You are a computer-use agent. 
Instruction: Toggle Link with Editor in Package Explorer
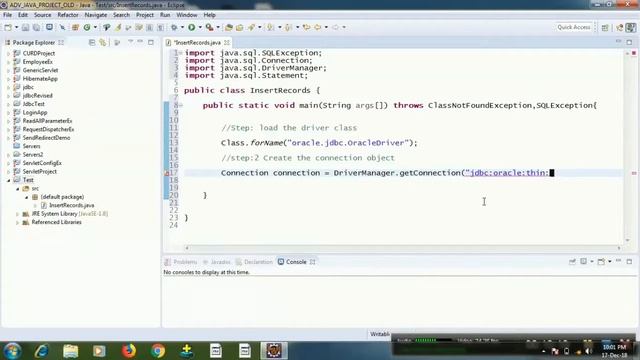pyautogui.click(x=103, y=42)
